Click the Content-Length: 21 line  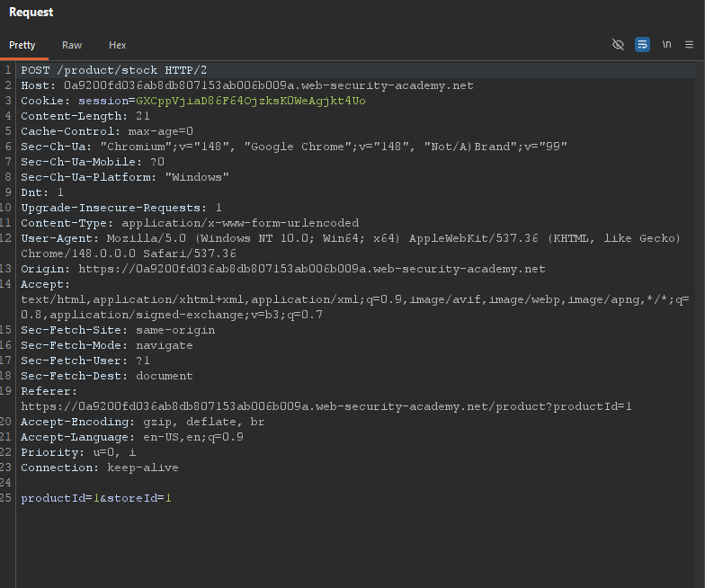(85, 116)
